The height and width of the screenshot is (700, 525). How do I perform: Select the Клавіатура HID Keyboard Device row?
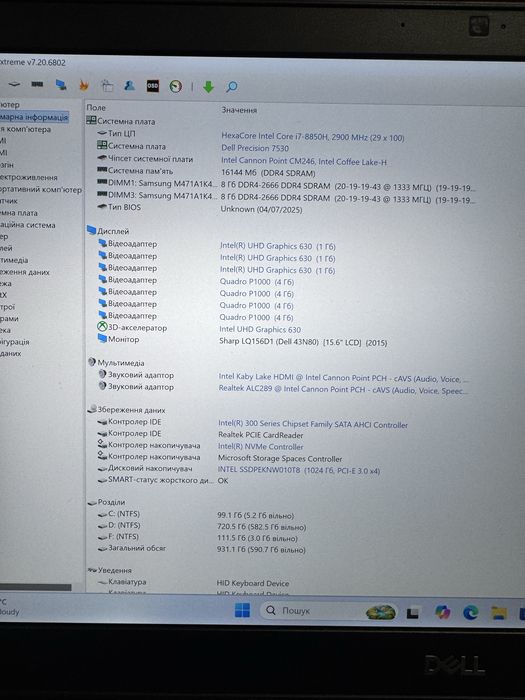tap(193, 583)
